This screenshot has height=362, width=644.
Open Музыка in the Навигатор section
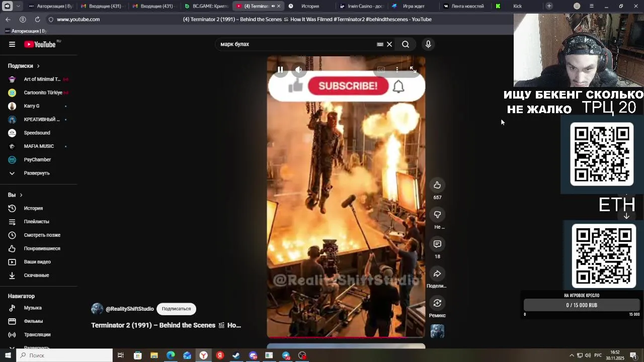point(39,308)
